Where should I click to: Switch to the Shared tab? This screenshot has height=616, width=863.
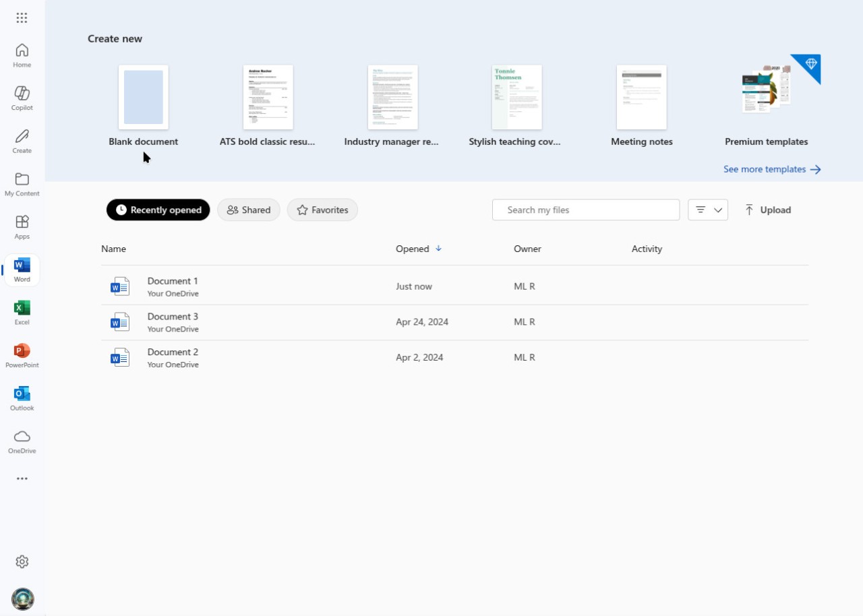[x=248, y=210]
